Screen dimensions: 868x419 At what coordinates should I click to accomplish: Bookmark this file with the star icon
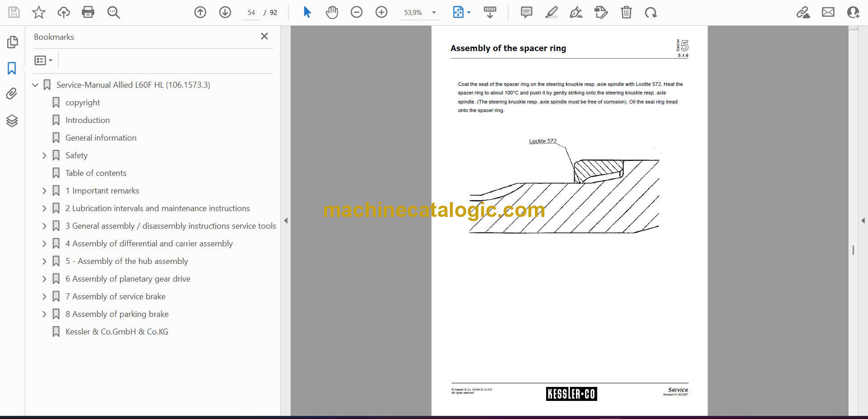[x=39, y=12]
